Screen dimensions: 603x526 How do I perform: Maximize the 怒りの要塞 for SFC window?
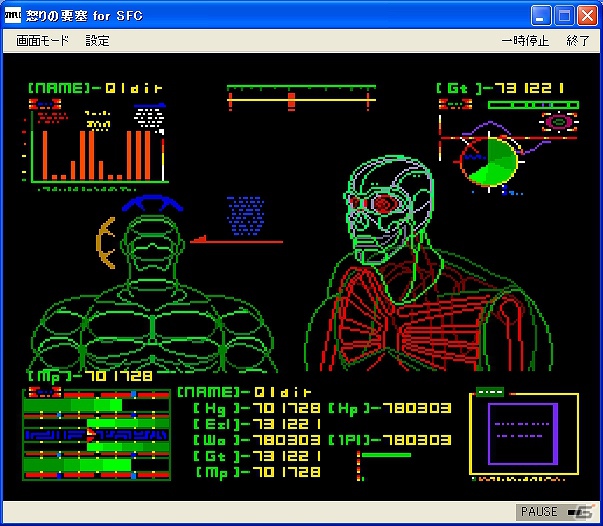click(x=564, y=16)
